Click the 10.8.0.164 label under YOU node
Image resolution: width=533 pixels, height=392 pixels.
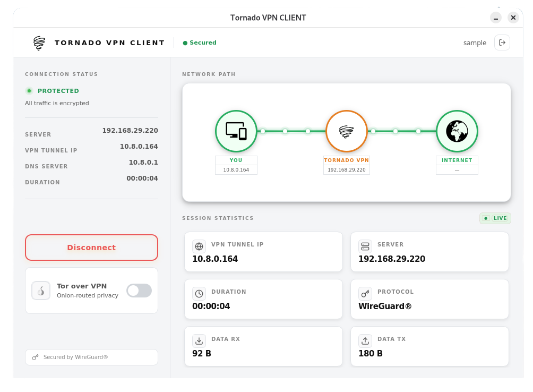[x=236, y=169]
